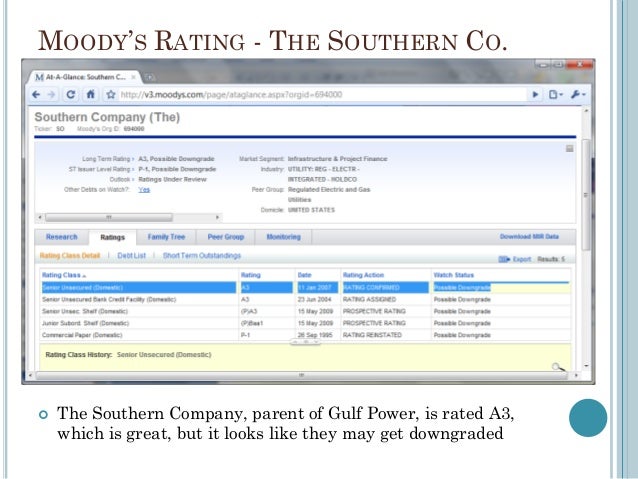The height and width of the screenshot is (479, 638).
Task: Open the wrench settings menu
Action: [x=577, y=94]
